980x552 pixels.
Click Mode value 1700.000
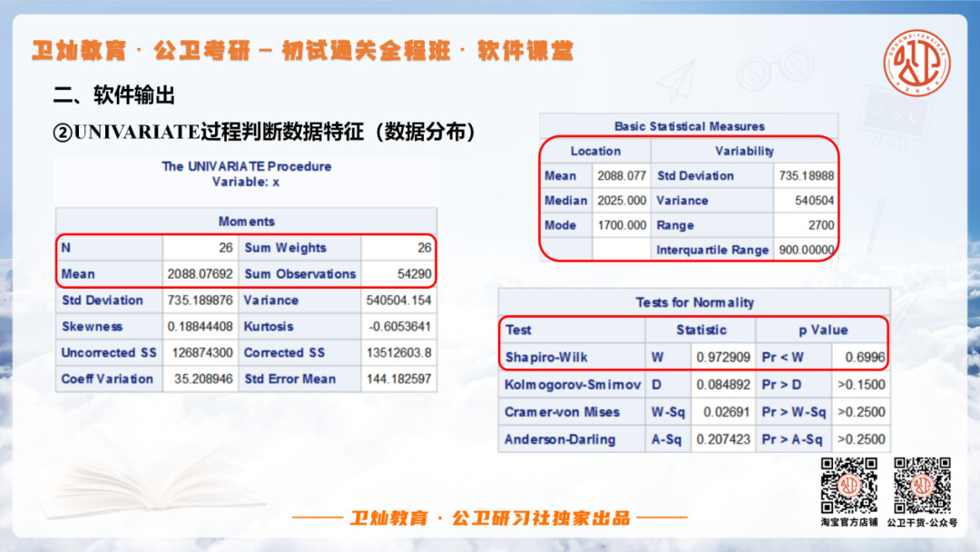point(622,225)
